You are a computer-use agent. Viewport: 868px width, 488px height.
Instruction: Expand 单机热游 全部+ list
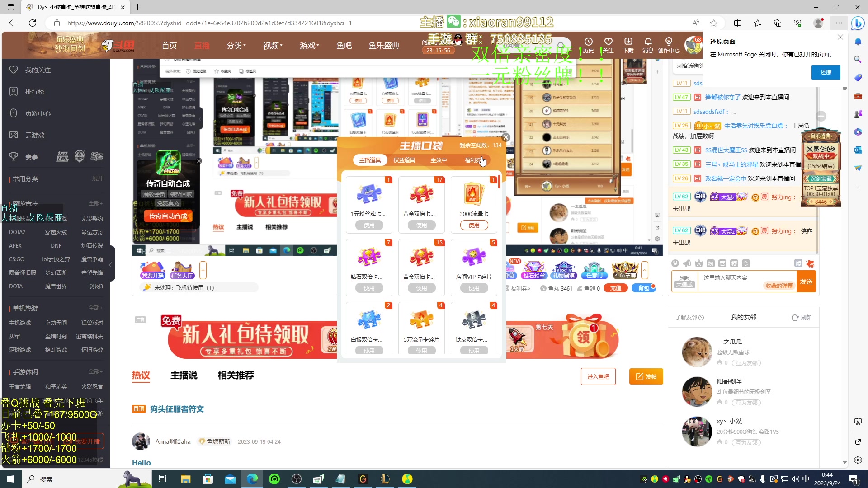tap(95, 308)
